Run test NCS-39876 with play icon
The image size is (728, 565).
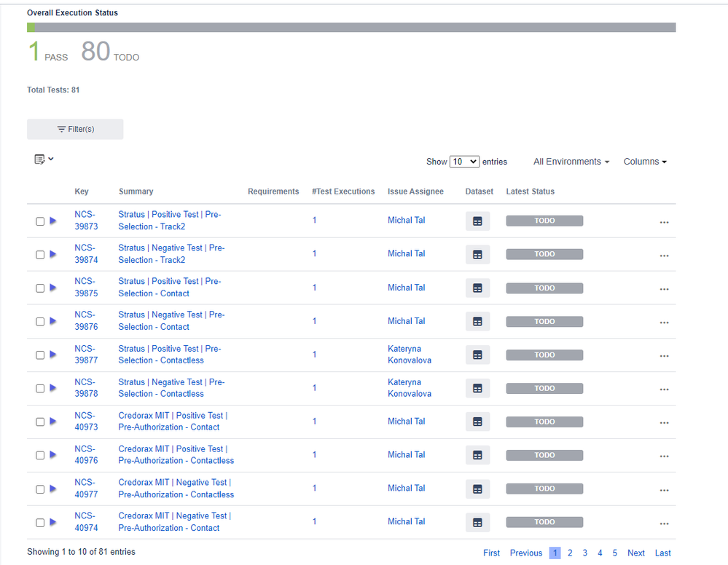(x=53, y=321)
